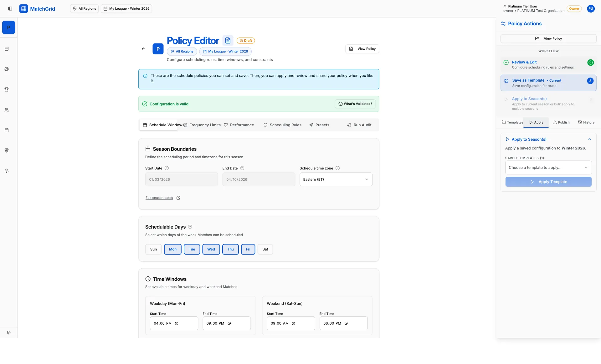Image resolution: width=601 pixels, height=364 pixels.
Task: Open the MatchGrid app logo icon
Action: [24, 8]
